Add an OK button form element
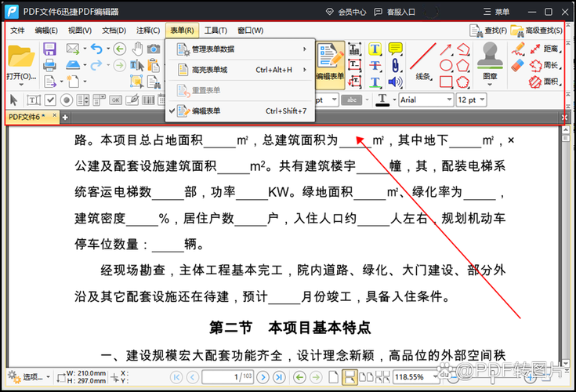 click(x=115, y=100)
